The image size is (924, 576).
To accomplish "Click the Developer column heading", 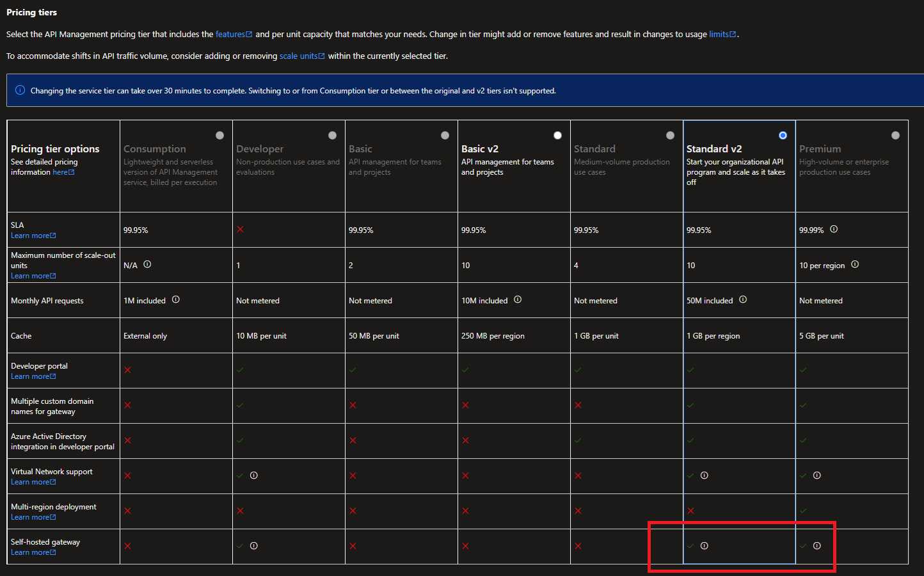I will 260,148.
